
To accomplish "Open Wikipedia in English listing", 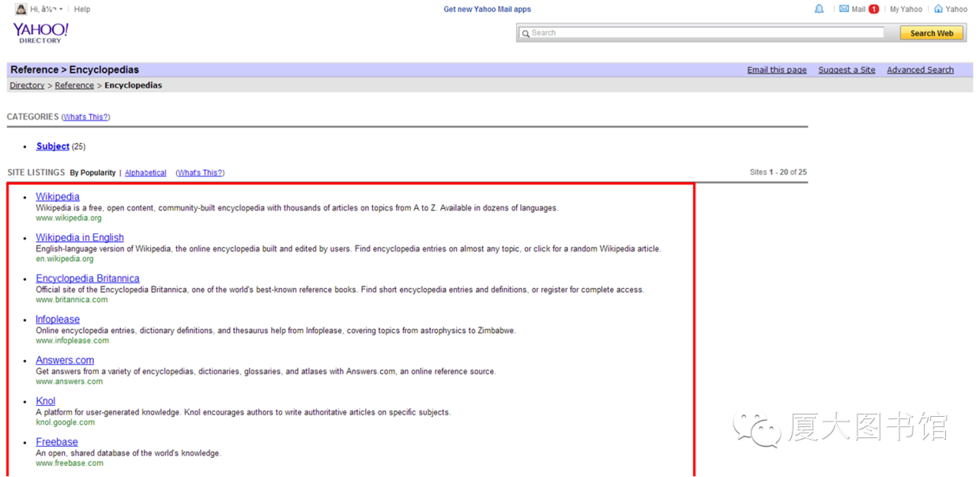I will [80, 237].
